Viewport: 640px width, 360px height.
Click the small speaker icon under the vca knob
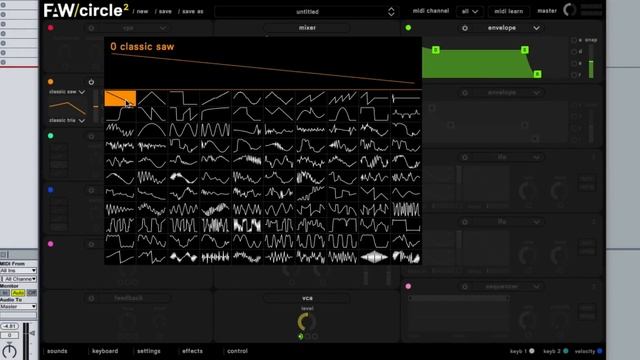tap(301, 336)
